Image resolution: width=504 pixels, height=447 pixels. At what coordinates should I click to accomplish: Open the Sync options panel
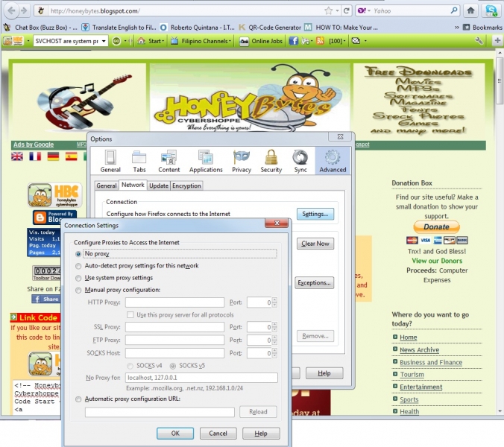pos(300,160)
